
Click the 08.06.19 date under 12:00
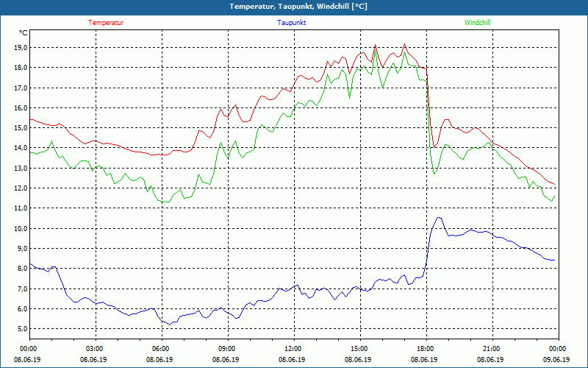292,359
